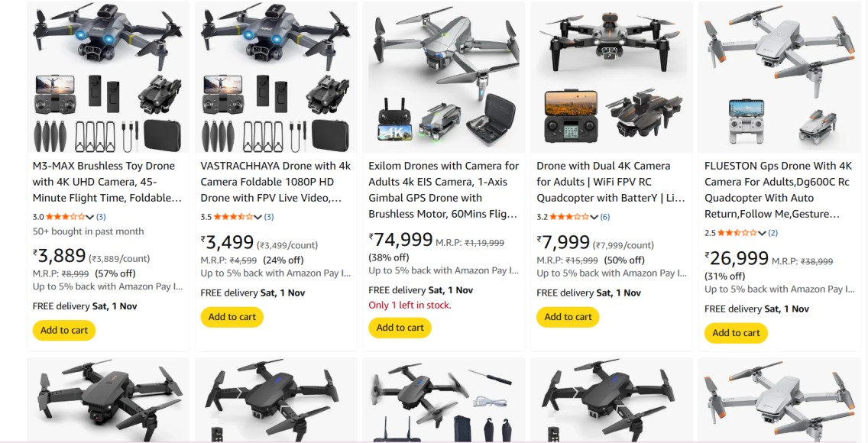The height and width of the screenshot is (443, 868).
Task: Click star rating of FLUESTON Gps Drone
Action: [738, 233]
